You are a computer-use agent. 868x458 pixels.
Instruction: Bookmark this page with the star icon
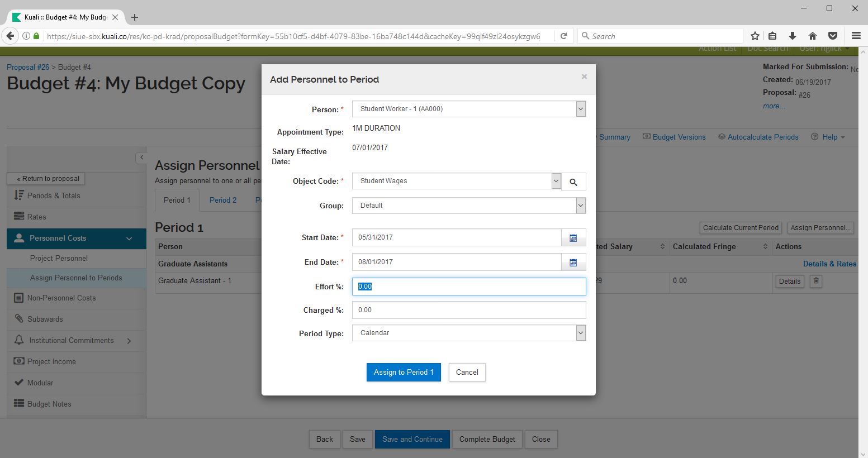click(x=755, y=36)
